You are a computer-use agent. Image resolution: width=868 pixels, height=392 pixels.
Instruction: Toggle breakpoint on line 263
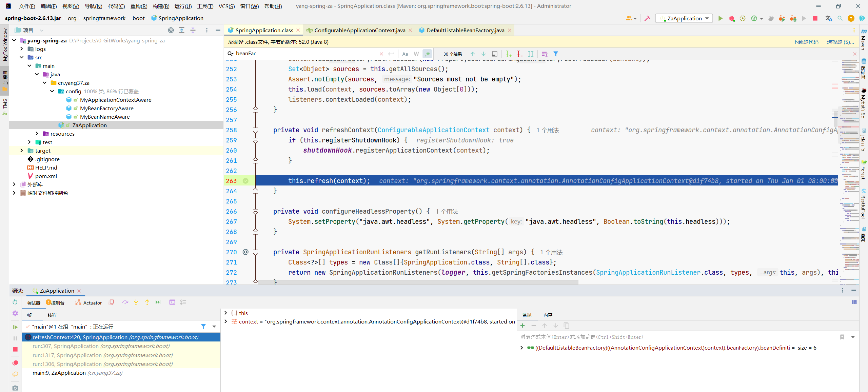(245, 181)
